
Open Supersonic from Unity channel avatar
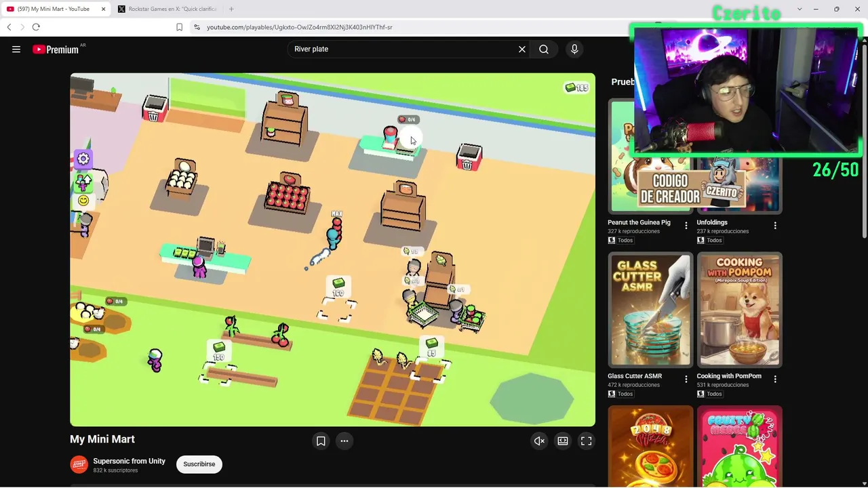79,464
